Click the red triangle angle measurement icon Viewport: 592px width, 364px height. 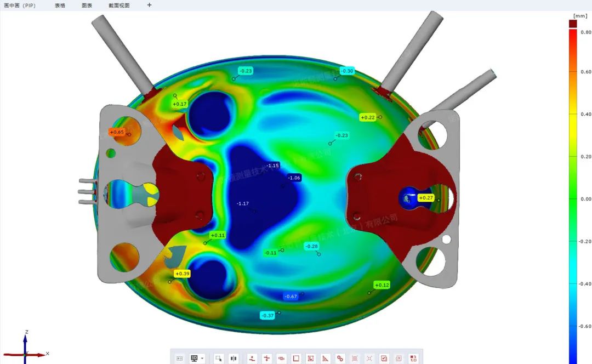point(326,359)
